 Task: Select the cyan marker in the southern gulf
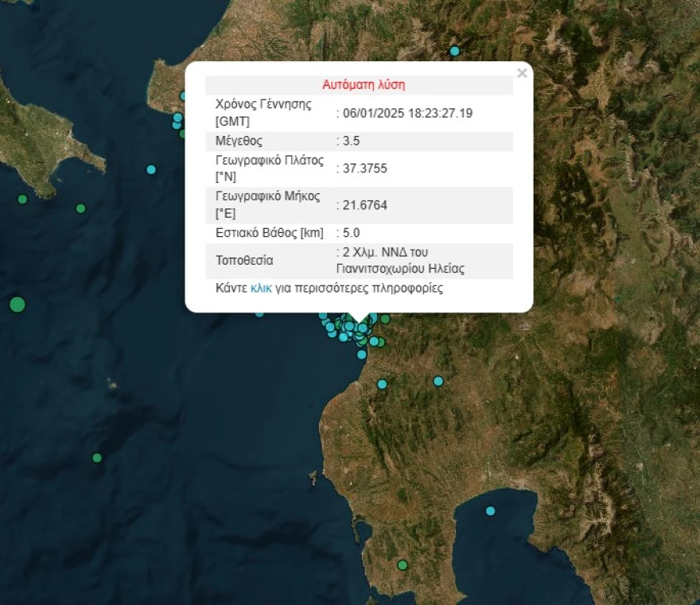(x=491, y=510)
